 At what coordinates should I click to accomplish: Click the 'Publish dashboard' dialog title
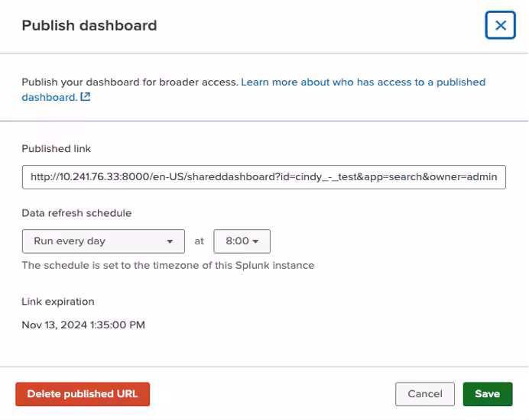[89, 25]
